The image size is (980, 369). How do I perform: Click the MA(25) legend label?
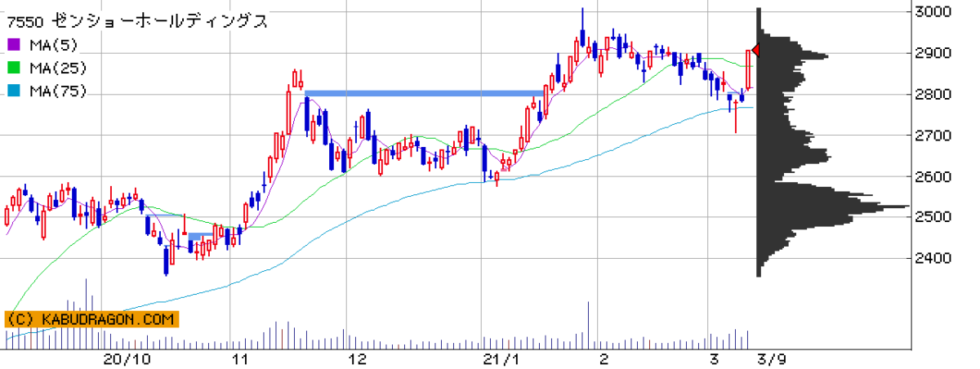[57, 68]
